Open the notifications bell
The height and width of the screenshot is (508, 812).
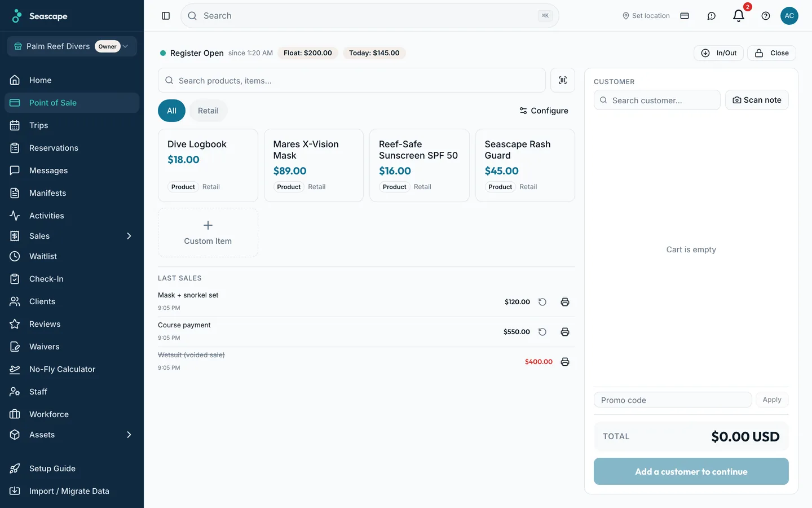point(739,16)
